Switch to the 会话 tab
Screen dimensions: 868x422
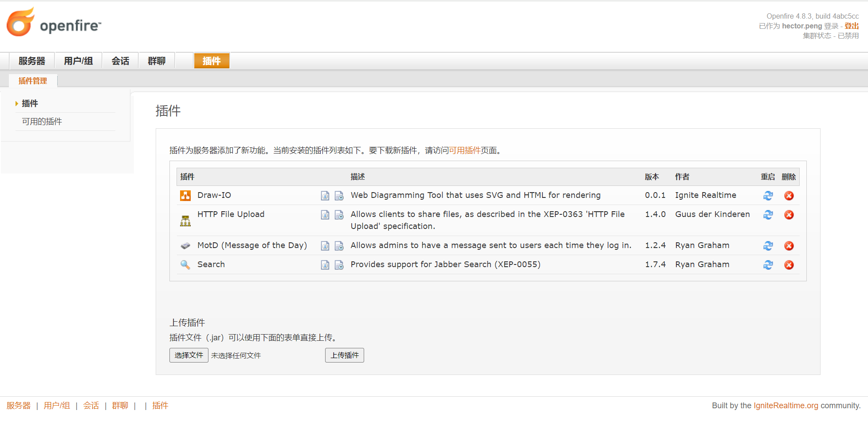[121, 61]
